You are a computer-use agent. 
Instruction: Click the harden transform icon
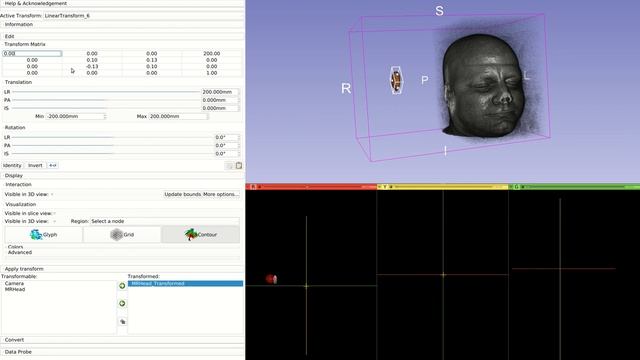point(122,322)
